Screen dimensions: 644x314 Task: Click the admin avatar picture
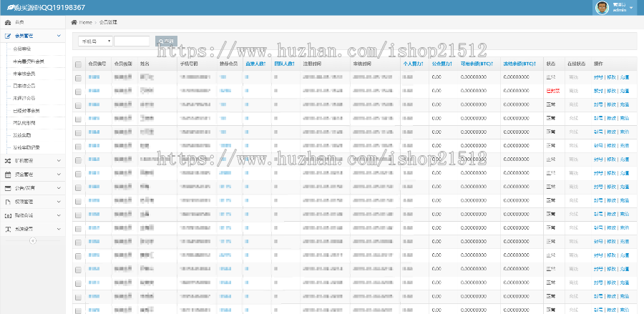[x=602, y=7]
